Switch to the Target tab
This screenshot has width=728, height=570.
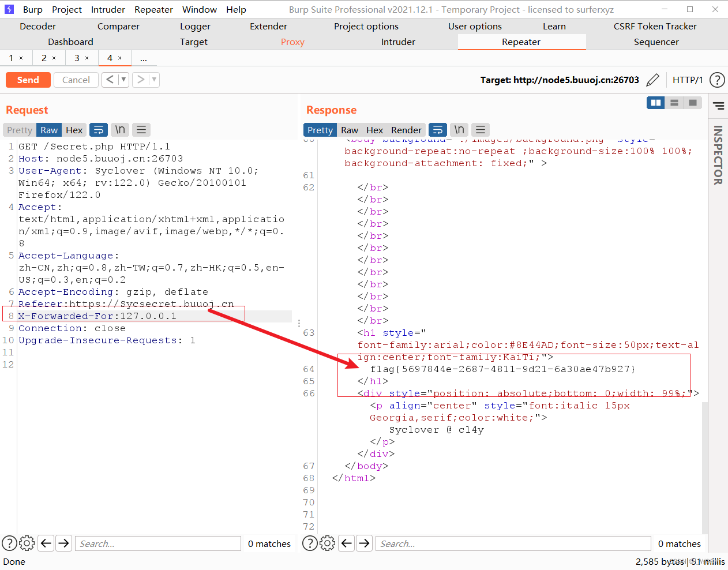click(194, 42)
